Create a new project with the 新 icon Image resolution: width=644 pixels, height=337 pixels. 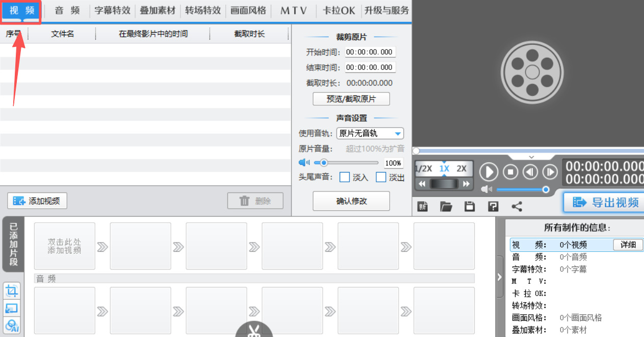click(422, 206)
